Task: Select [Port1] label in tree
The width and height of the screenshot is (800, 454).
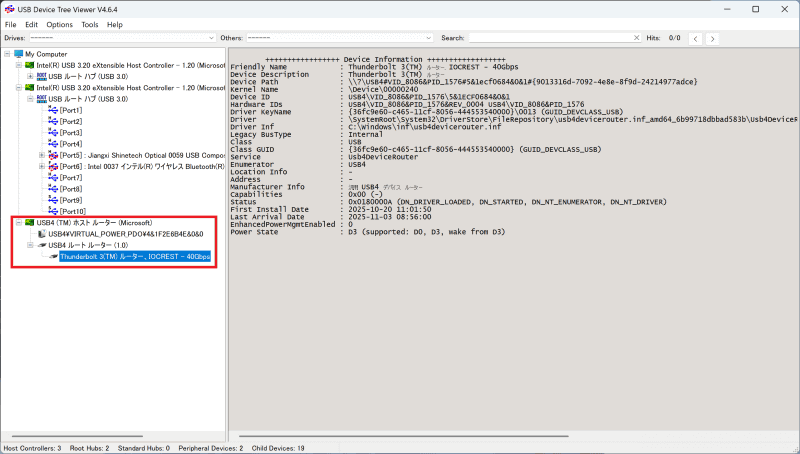Action: click(x=71, y=110)
